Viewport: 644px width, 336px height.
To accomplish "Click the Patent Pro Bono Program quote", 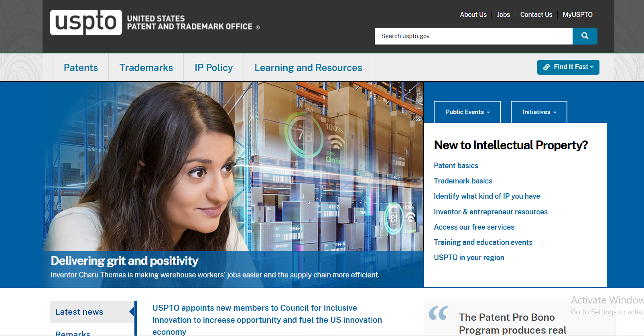I will [512, 324].
